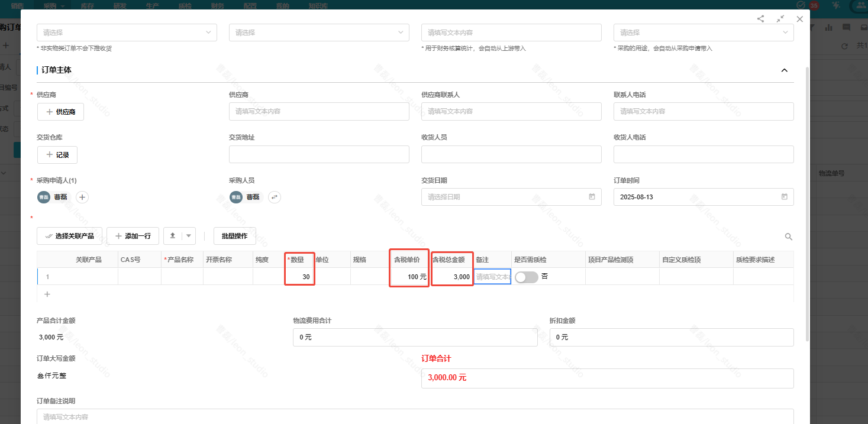868x424 pixels.
Task: Click the 供应商 add button
Action: point(60,111)
